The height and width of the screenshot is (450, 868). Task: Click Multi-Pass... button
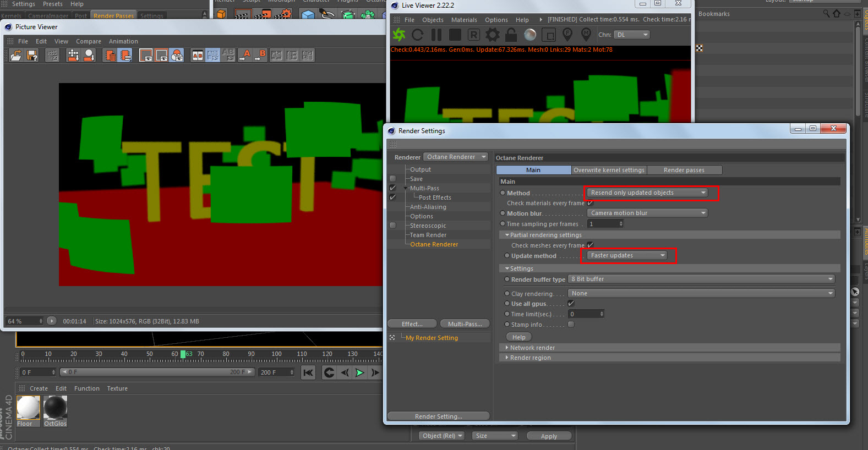465,324
